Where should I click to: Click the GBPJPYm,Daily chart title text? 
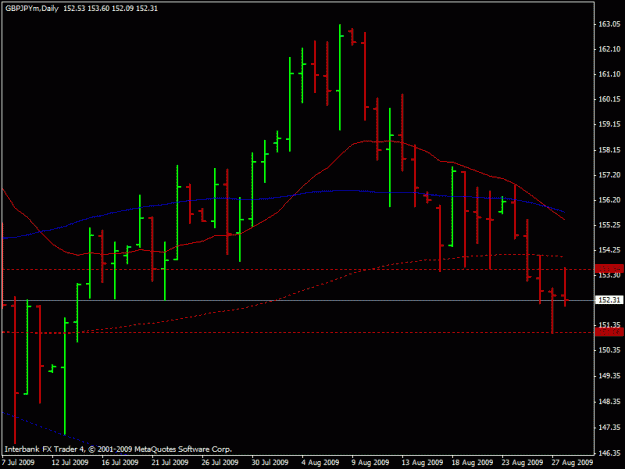click(x=32, y=8)
